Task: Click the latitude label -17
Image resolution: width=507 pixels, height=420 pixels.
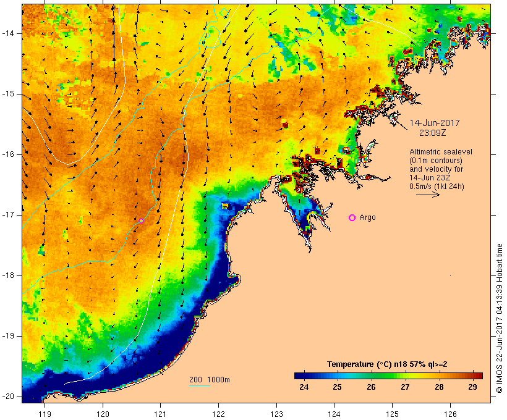Action: pos(8,215)
